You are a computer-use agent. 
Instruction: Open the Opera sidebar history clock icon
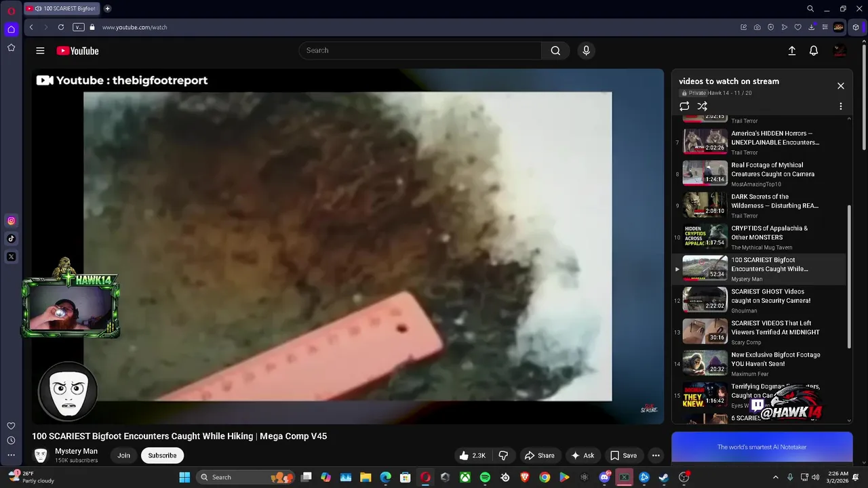(11, 441)
